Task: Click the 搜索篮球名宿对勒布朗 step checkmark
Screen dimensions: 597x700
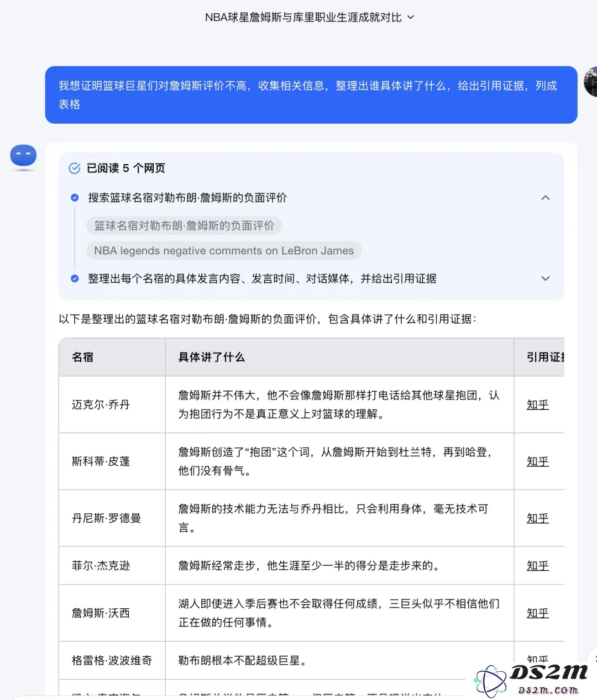Action: point(75,197)
